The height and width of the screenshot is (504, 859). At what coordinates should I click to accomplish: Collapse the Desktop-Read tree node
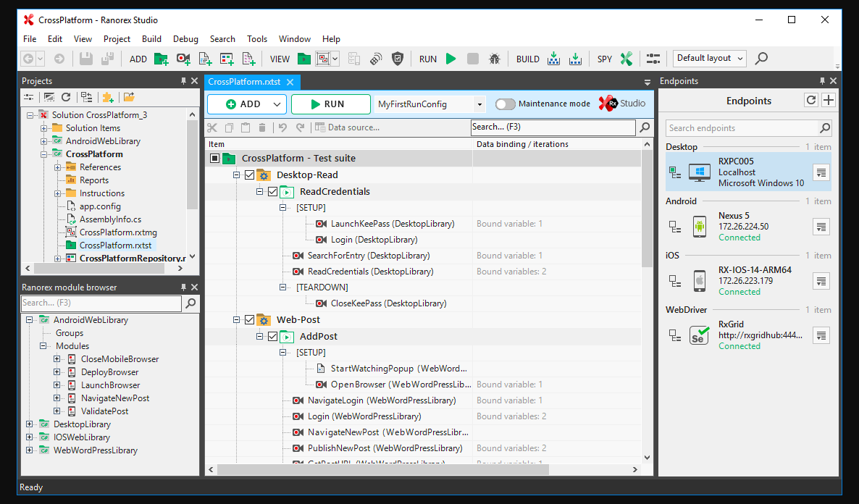(x=236, y=175)
